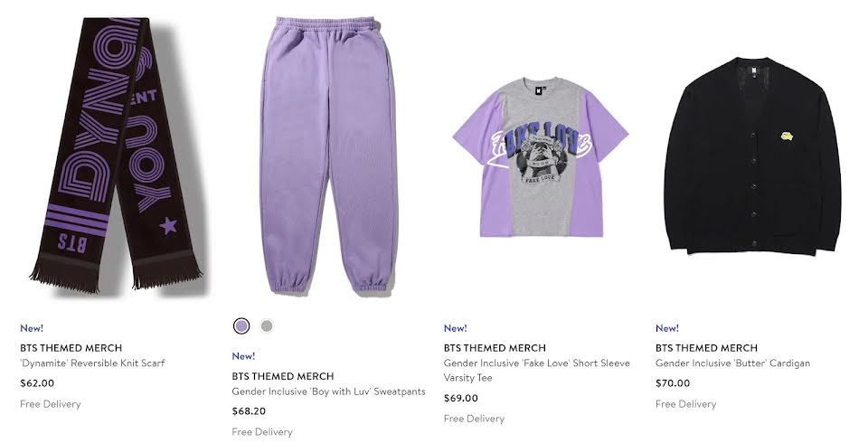Click the $68.20 sweatpants price

250,411
